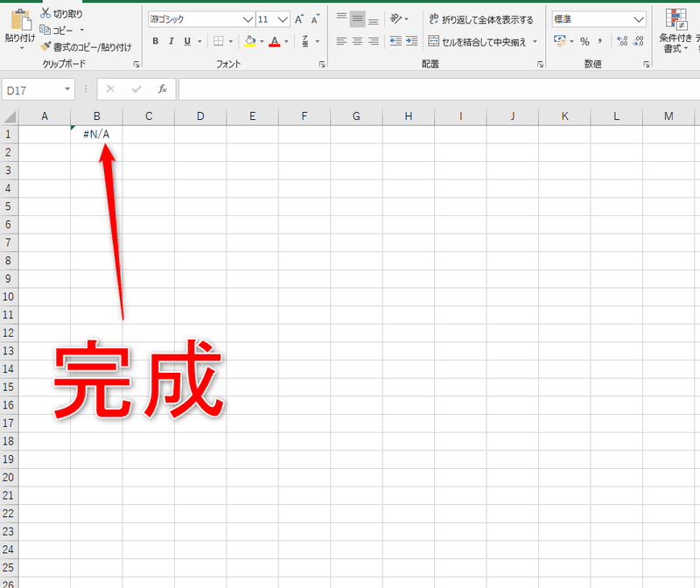Open the Clipboard group dialog launcher
700x588 pixels.
[136, 64]
